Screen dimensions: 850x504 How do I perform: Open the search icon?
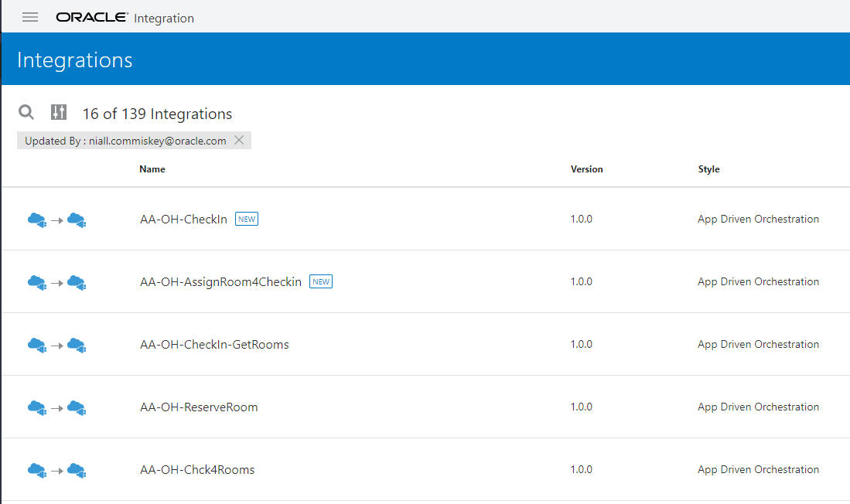(26, 112)
